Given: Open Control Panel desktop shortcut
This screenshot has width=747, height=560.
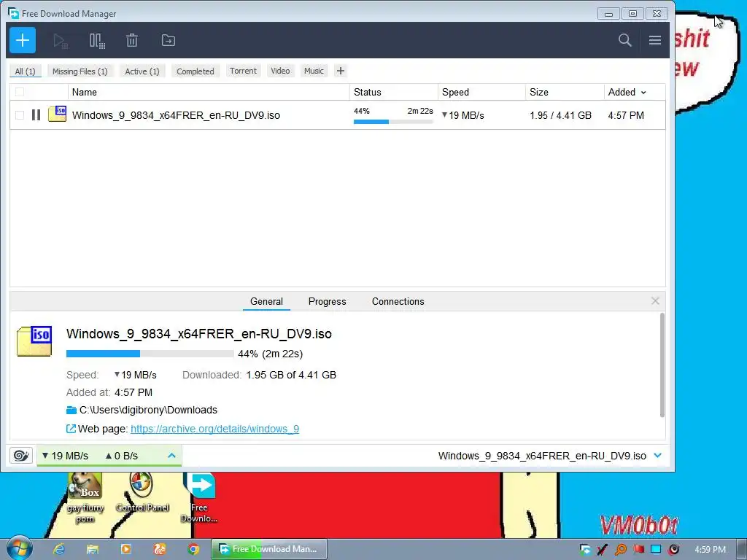Looking at the screenshot, I should (x=142, y=493).
